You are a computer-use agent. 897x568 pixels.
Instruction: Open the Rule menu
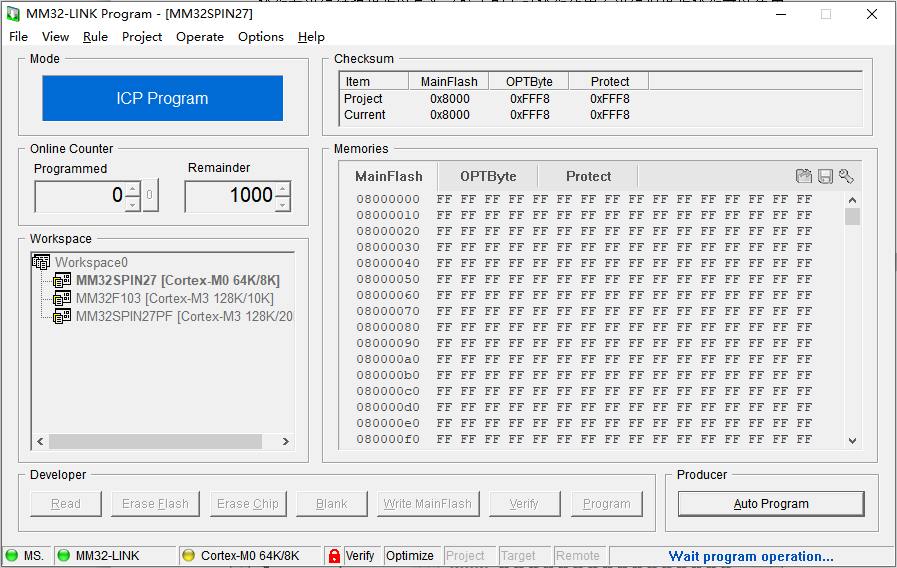tap(95, 37)
